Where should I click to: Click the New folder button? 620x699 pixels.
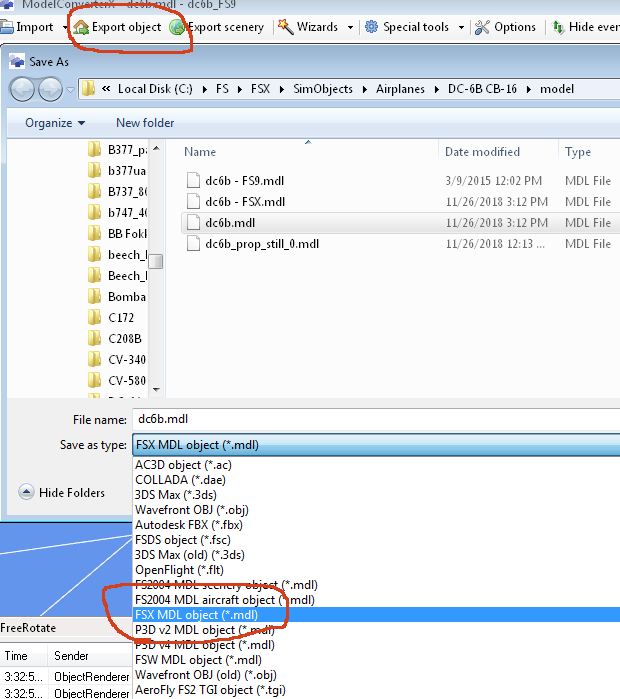(x=145, y=123)
